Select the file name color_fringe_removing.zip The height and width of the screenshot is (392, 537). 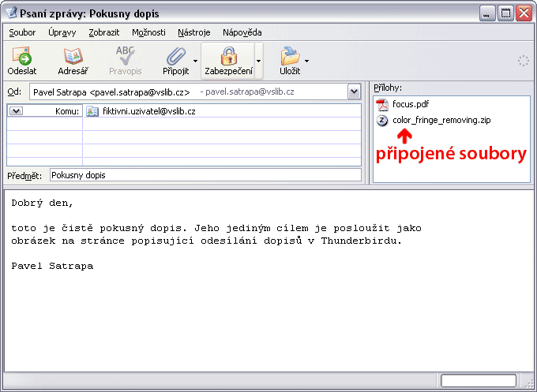(x=441, y=121)
